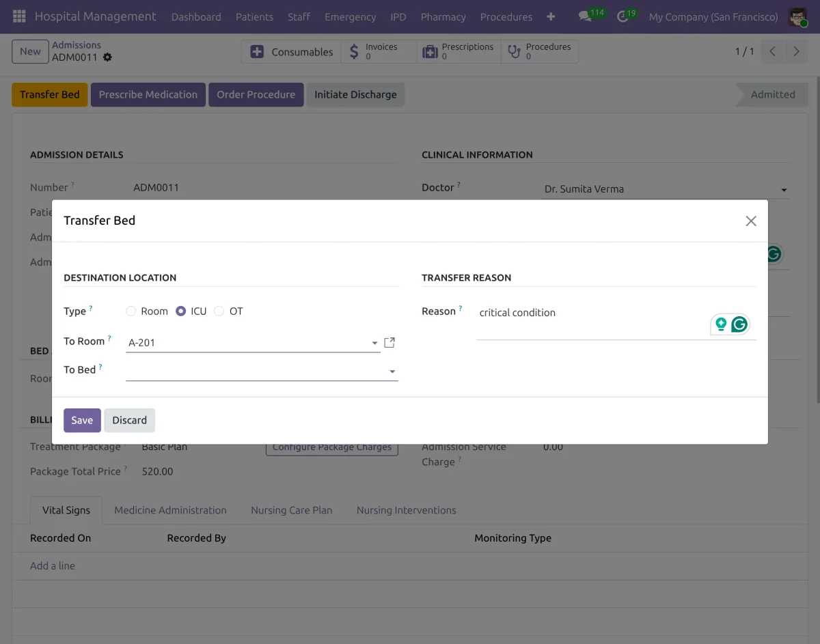The width and height of the screenshot is (820, 644).
Task: Click the Prescribe Medication button
Action: 148,95
